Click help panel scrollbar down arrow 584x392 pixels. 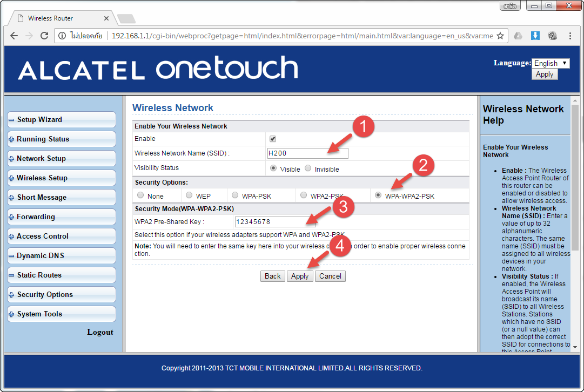tap(575, 347)
